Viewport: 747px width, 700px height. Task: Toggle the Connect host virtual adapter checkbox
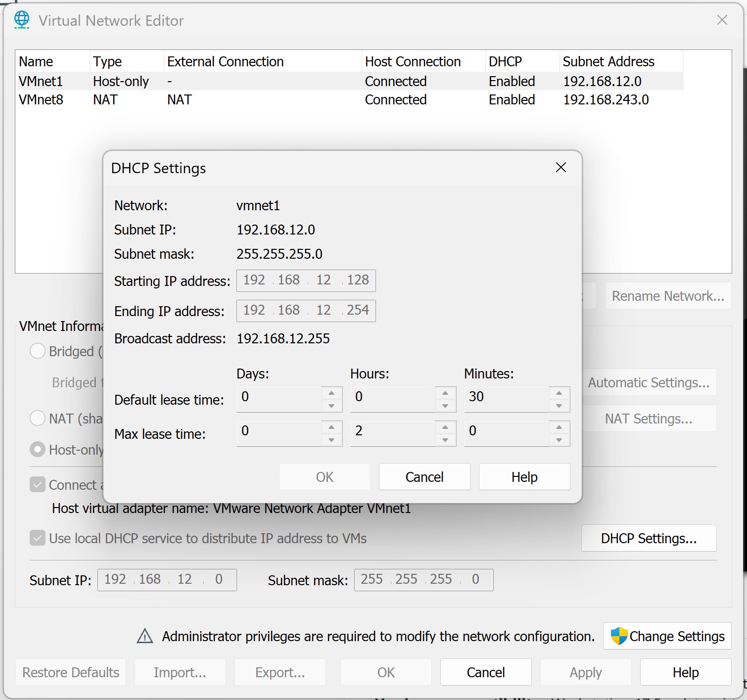(x=38, y=485)
